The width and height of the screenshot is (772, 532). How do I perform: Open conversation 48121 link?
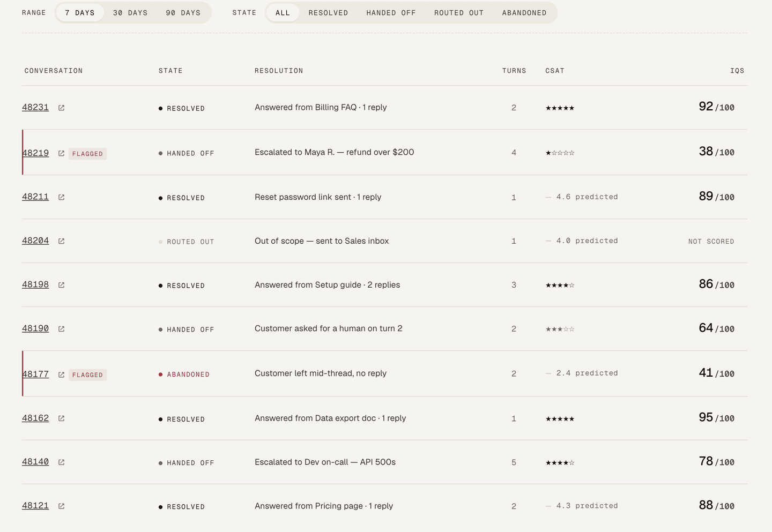[x=35, y=506]
